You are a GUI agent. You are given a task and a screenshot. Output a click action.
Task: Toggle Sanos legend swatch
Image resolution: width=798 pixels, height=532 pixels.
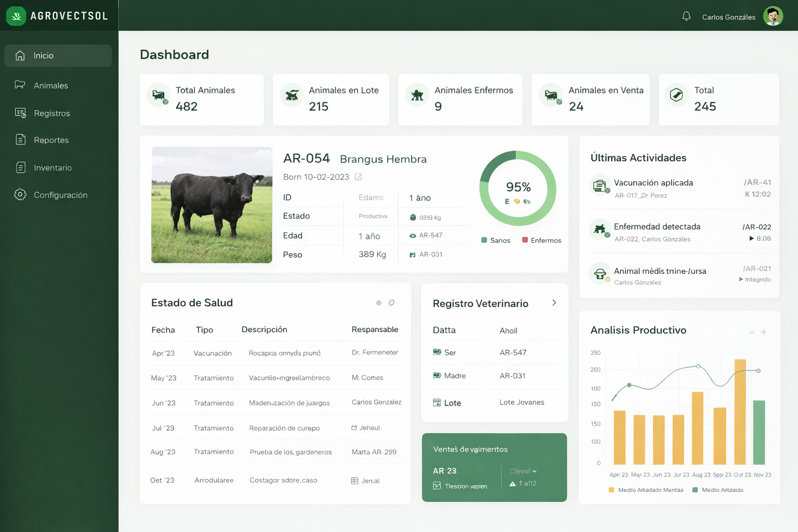[x=484, y=240]
